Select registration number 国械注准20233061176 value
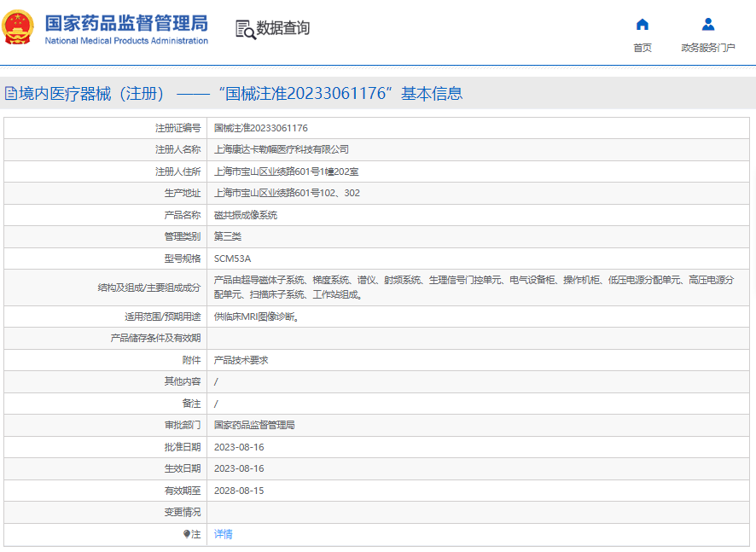 click(261, 128)
